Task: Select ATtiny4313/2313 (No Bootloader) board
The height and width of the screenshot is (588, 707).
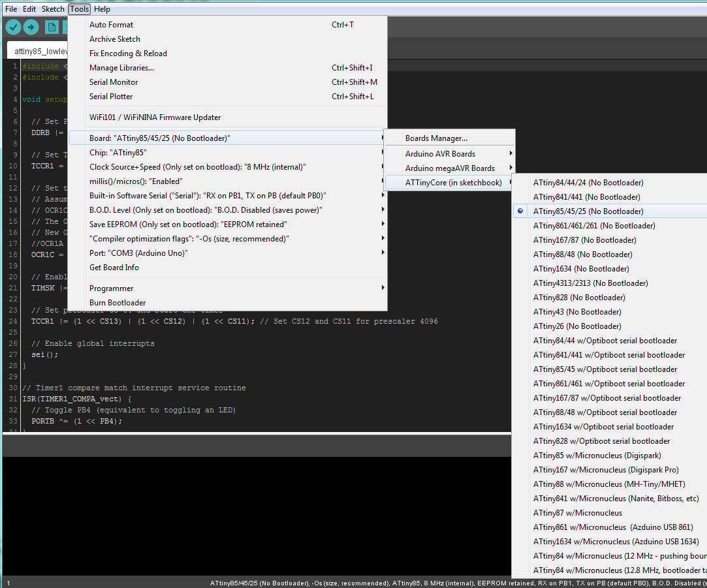Action: 610,283
